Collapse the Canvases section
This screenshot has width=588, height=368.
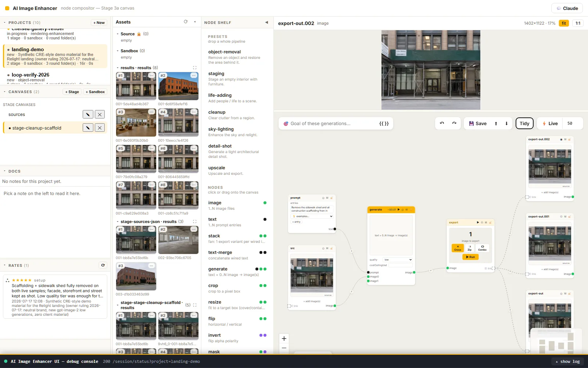[x=4, y=92]
